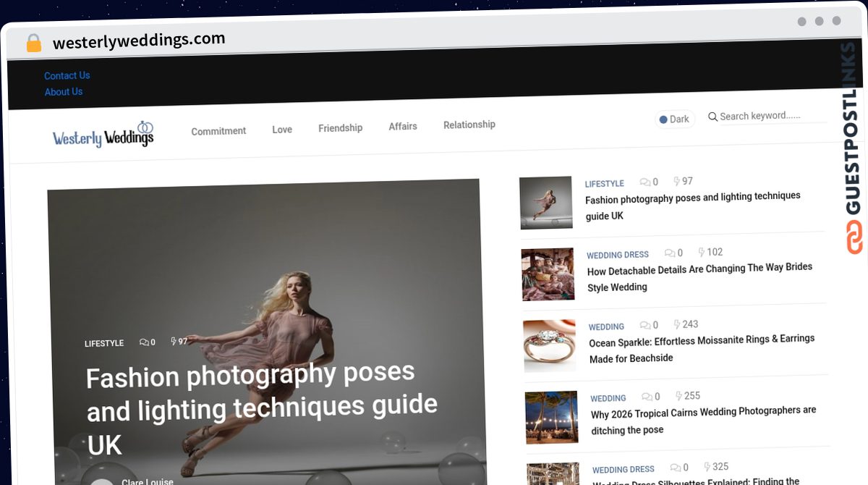Click WEDDING category above Tropical Cairns post
The width and height of the screenshot is (868, 485).
(x=608, y=398)
